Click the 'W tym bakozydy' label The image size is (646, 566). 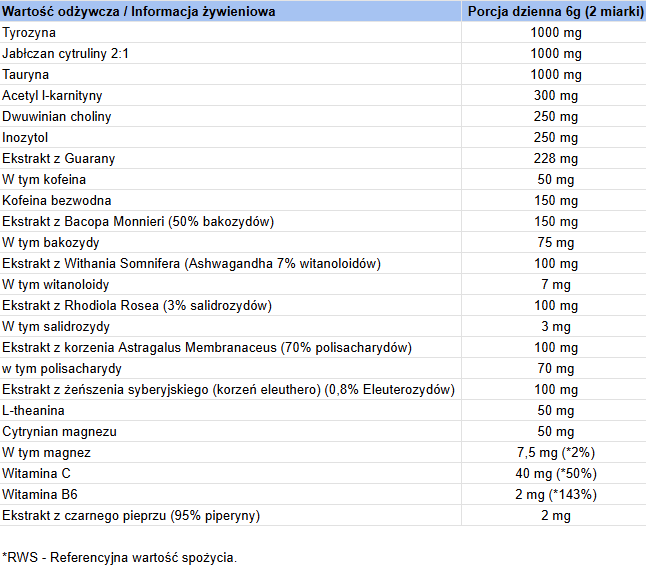point(51,243)
